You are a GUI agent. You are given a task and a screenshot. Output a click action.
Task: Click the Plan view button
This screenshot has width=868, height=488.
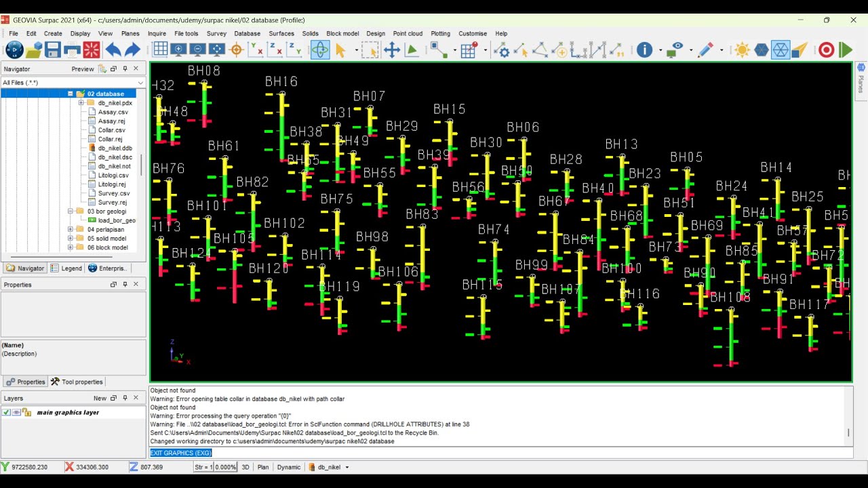point(262,467)
